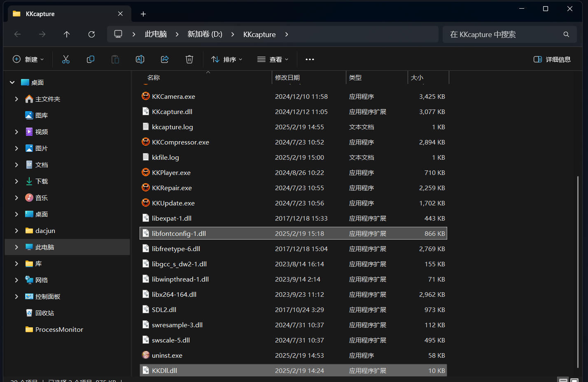Refresh the current folder view
Image resolution: width=588 pixels, height=382 pixels.
coord(91,34)
